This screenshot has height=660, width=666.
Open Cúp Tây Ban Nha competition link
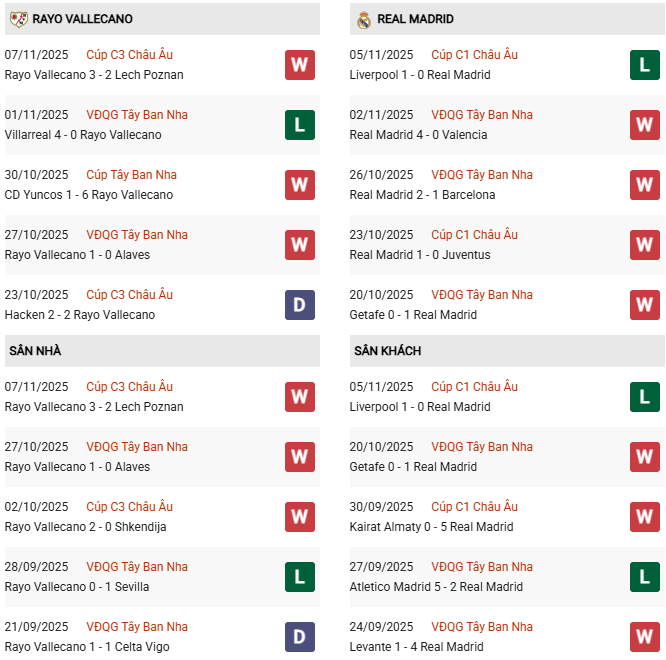tap(131, 175)
